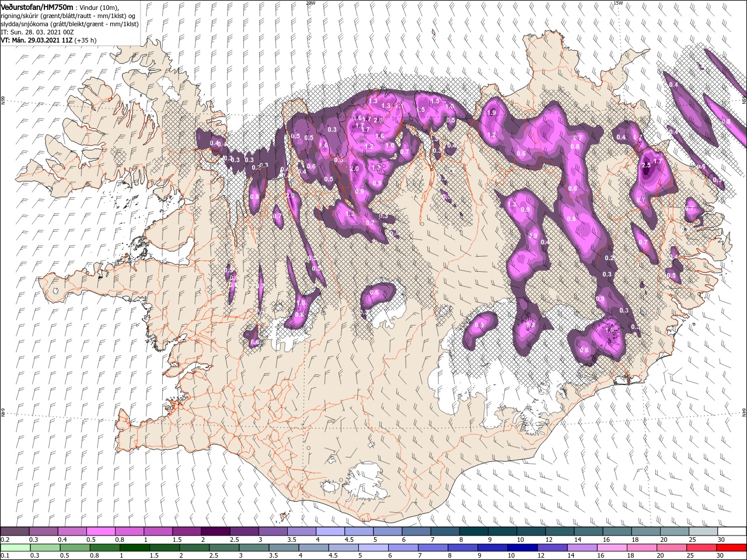
Task: Select the white 30 swatch in top legend row
Action: coord(731,531)
